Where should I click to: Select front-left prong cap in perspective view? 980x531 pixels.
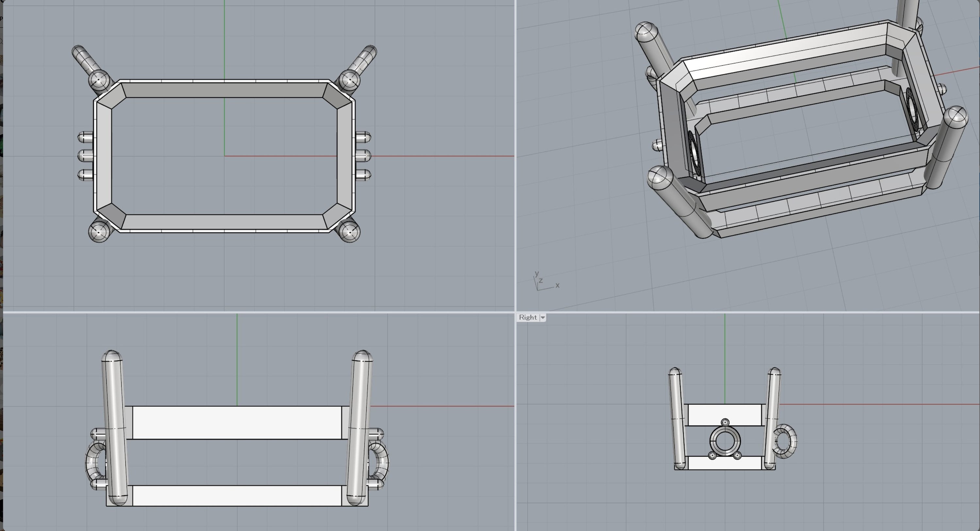(660, 178)
